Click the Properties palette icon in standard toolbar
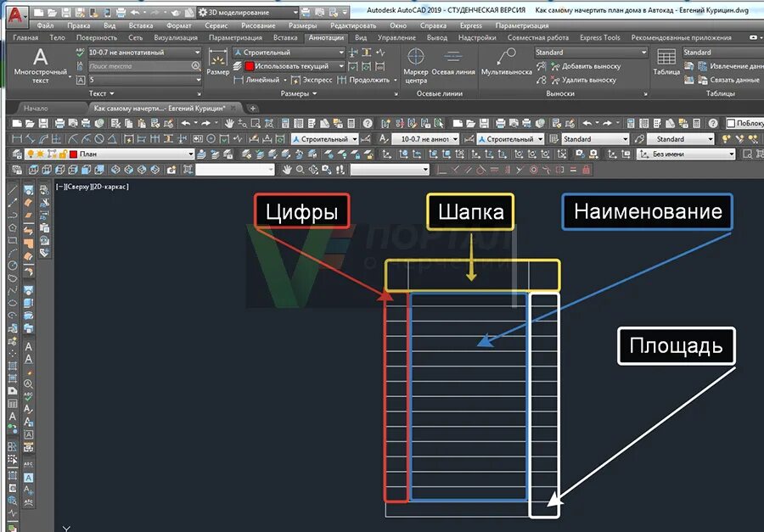764x532 pixels. click(285, 124)
